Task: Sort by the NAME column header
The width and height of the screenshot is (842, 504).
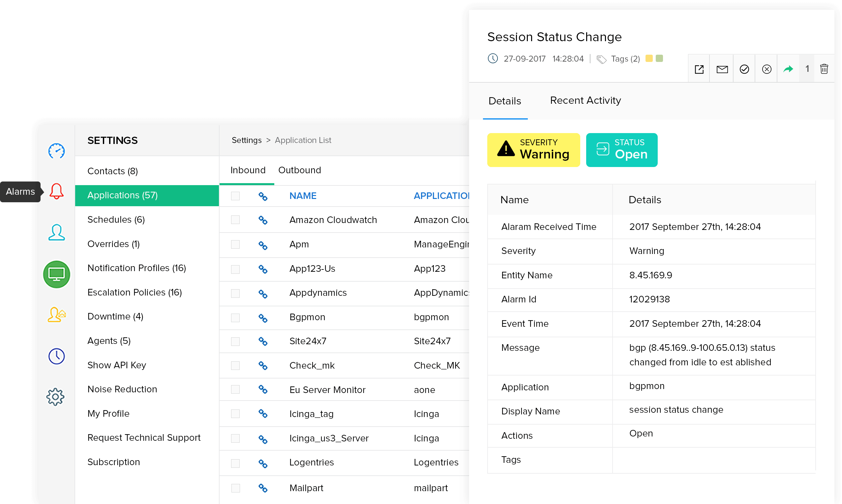Action: tap(303, 196)
